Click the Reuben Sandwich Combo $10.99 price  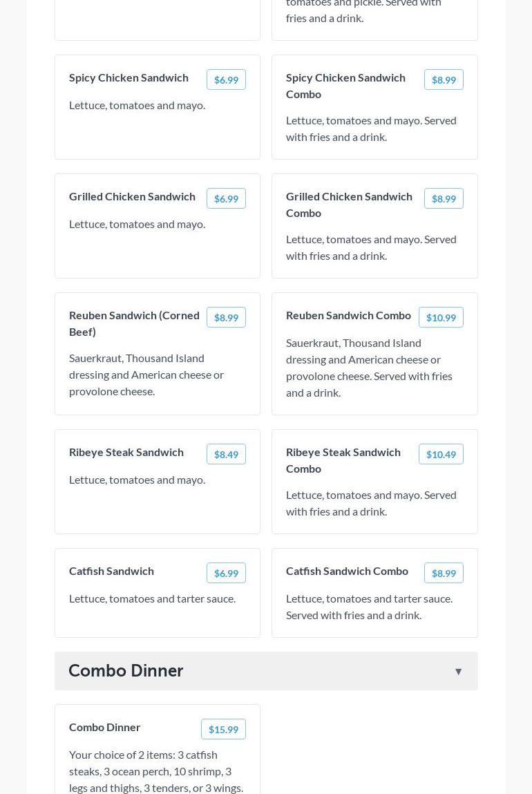click(441, 317)
